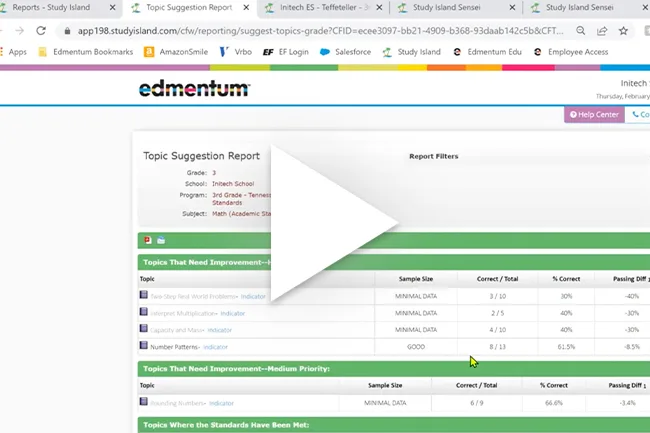Open the book icon beside Rounding Numbers
Screen dimensions: 650x433
(143, 401)
